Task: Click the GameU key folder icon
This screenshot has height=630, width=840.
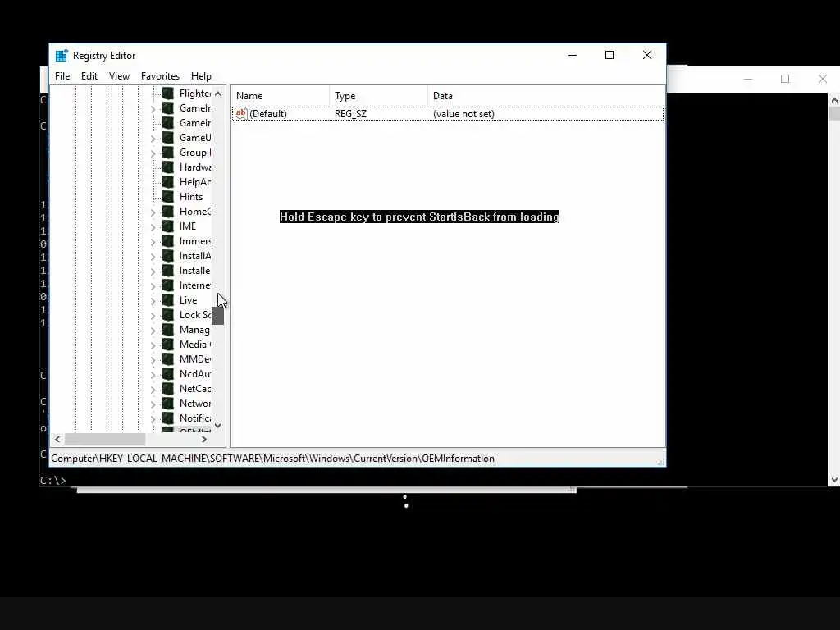Action: [168, 138]
